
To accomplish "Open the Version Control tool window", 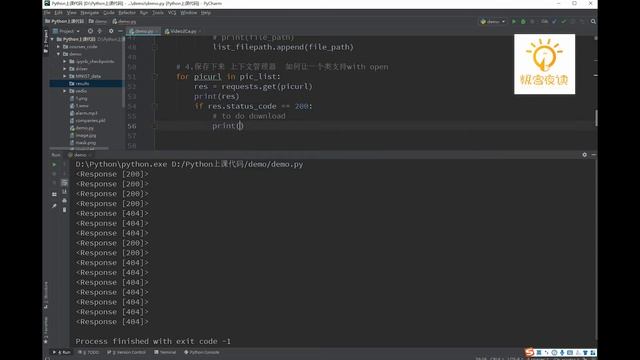I will [126, 352].
